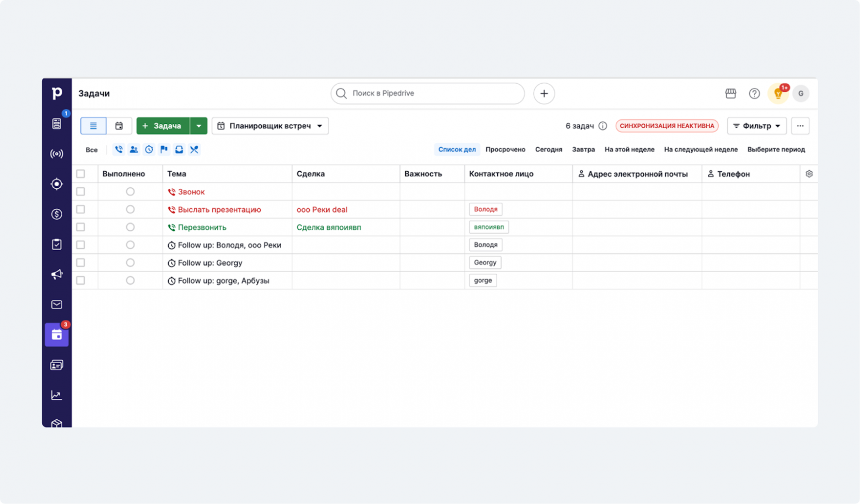Open the Mail section in the sidebar

[56, 304]
